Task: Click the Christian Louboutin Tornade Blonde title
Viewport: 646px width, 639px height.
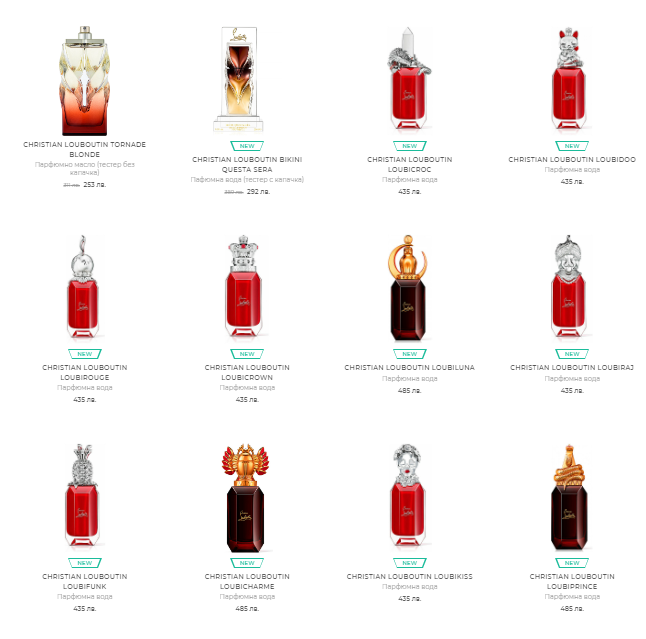Action: tap(84, 149)
